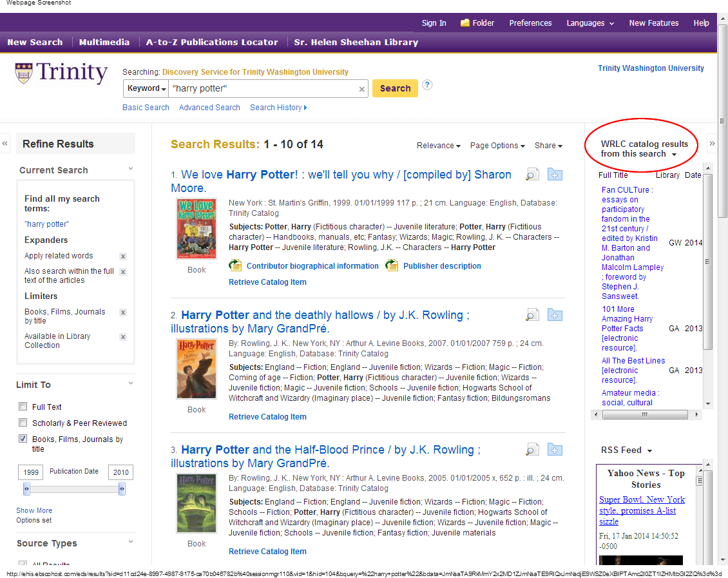Check Scholarly & Peer Reviewed limiter
The height and width of the screenshot is (578, 728).
[23, 423]
